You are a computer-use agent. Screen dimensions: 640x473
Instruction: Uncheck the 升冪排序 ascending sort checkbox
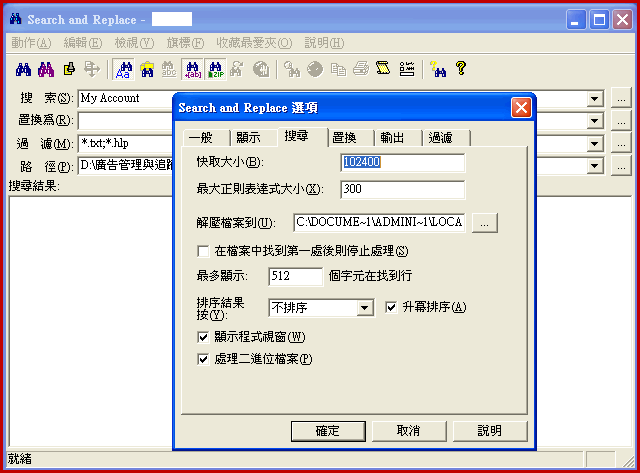[392, 307]
